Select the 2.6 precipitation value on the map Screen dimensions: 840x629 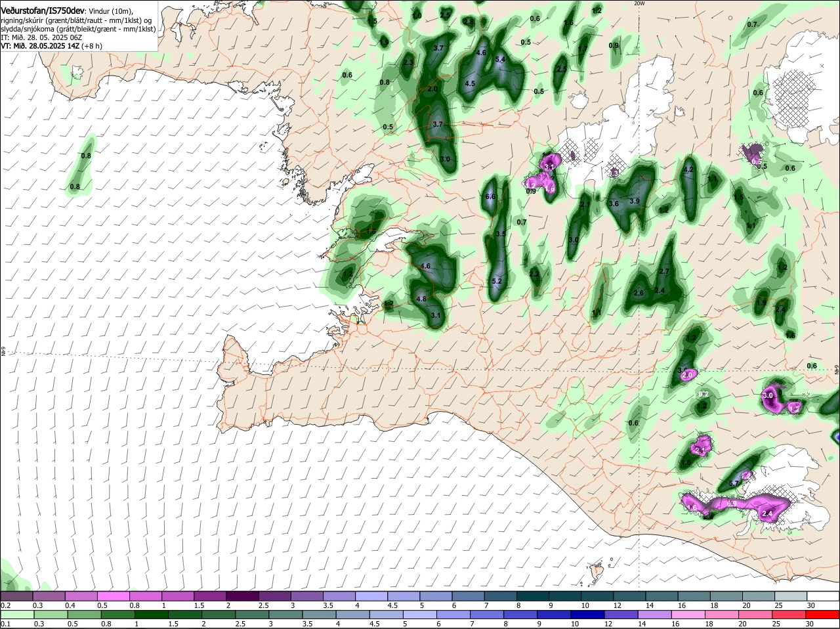coord(639,293)
